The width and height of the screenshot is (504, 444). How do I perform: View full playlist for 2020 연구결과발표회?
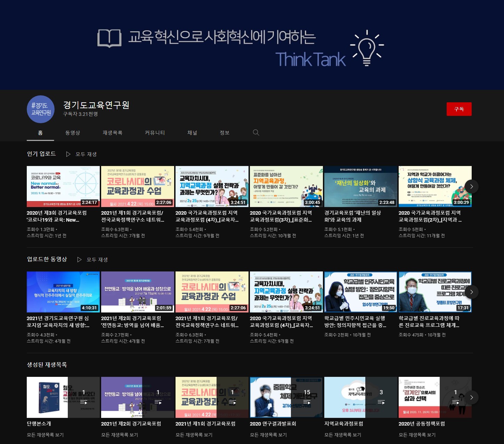pyautogui.click(x=269, y=435)
